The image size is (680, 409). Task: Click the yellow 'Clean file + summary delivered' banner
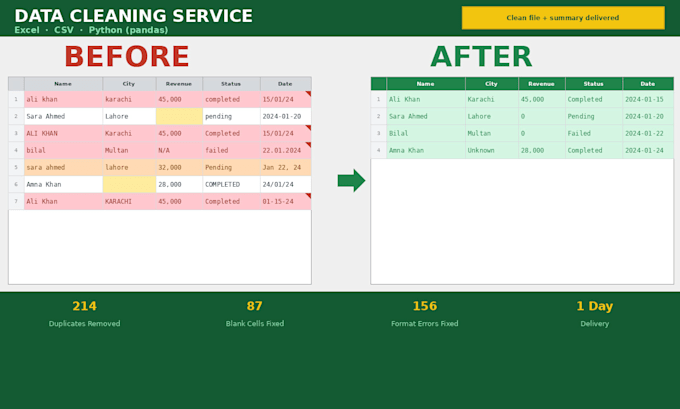click(563, 18)
